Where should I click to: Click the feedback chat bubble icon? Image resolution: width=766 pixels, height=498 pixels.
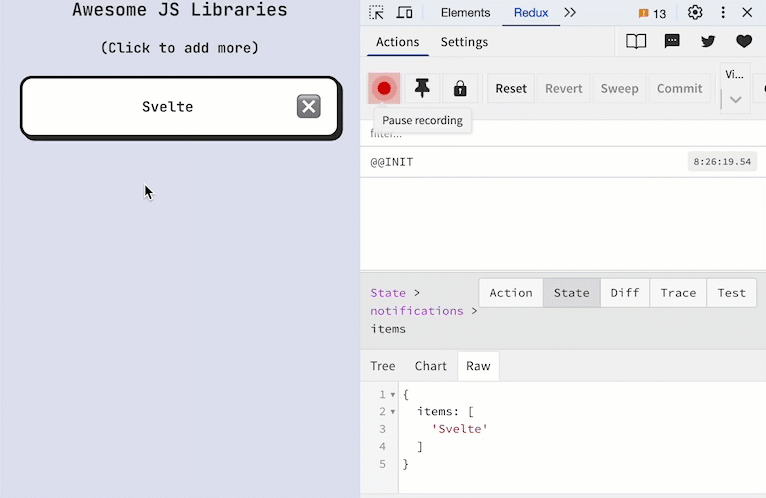pyautogui.click(x=672, y=41)
